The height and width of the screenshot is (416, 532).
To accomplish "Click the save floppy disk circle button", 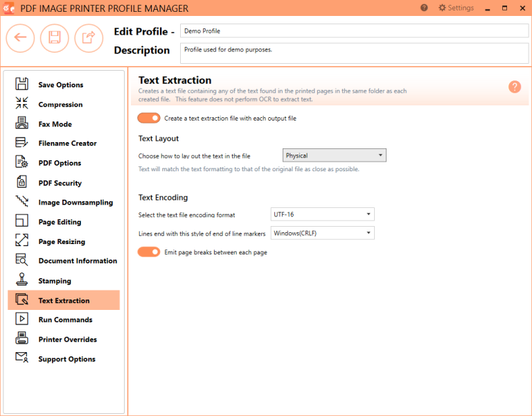I will [x=55, y=38].
